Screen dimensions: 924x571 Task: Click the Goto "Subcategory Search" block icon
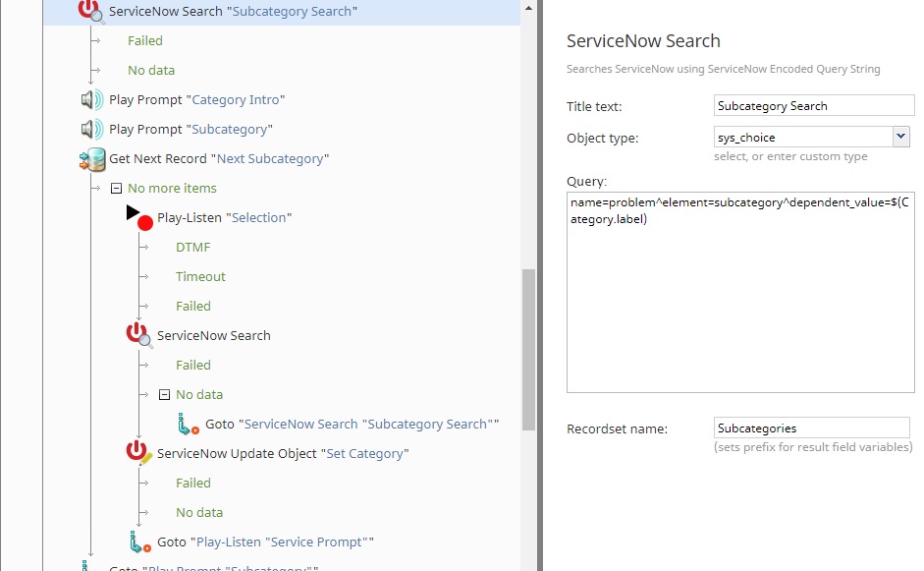(189, 425)
